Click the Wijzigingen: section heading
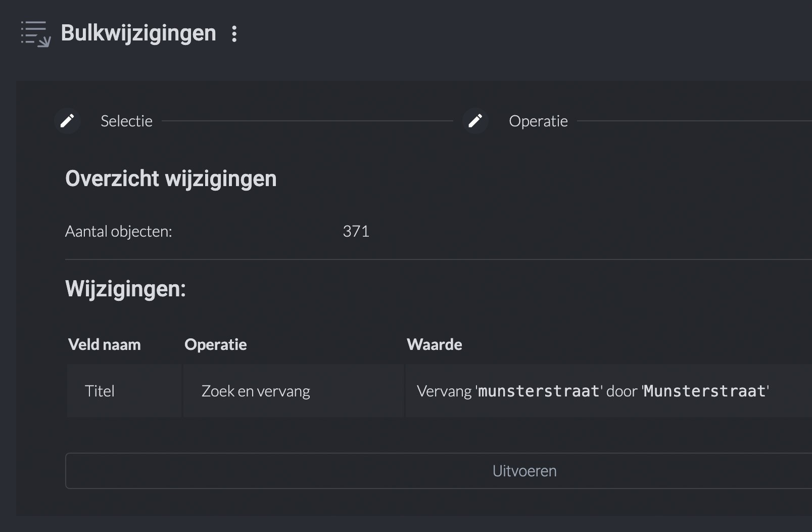 [125, 289]
